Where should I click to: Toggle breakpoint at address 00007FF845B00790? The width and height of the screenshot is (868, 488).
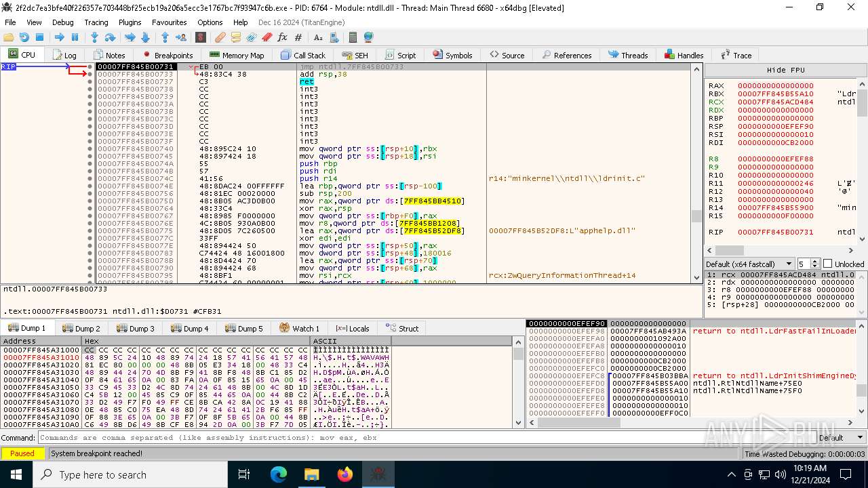coord(90,268)
